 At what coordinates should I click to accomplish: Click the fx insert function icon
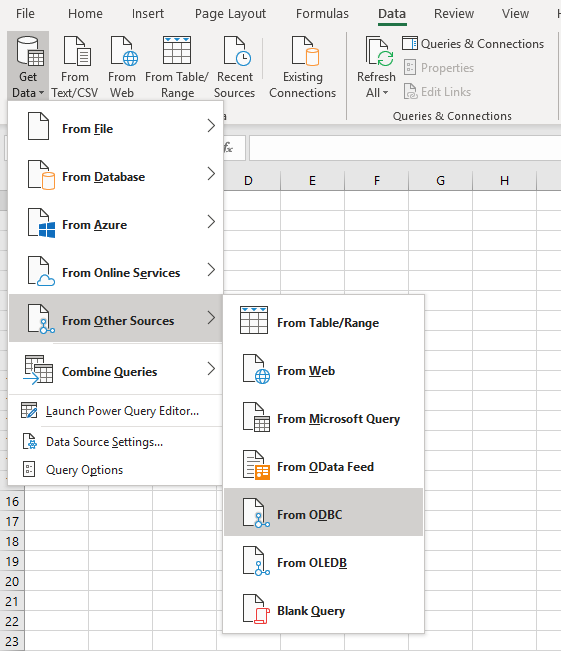point(228,147)
